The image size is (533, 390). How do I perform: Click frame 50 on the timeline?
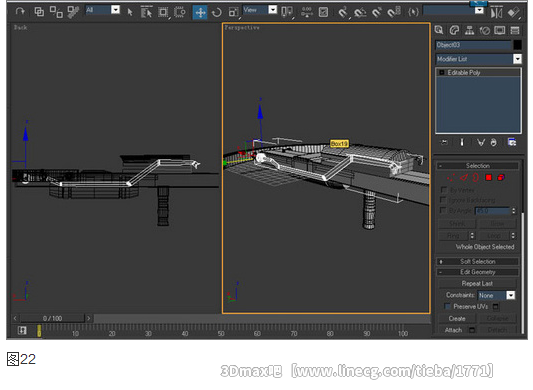[221, 330]
